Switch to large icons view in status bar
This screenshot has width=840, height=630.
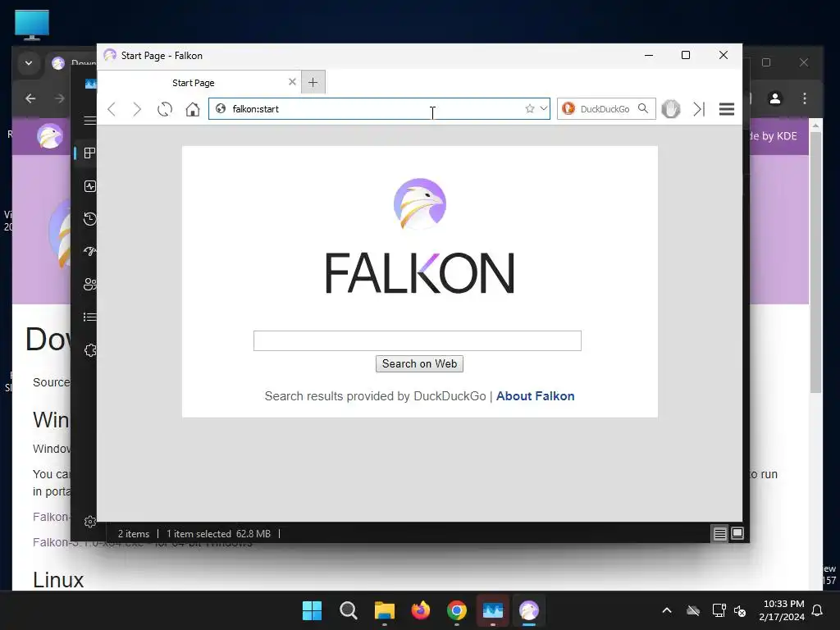(x=737, y=533)
